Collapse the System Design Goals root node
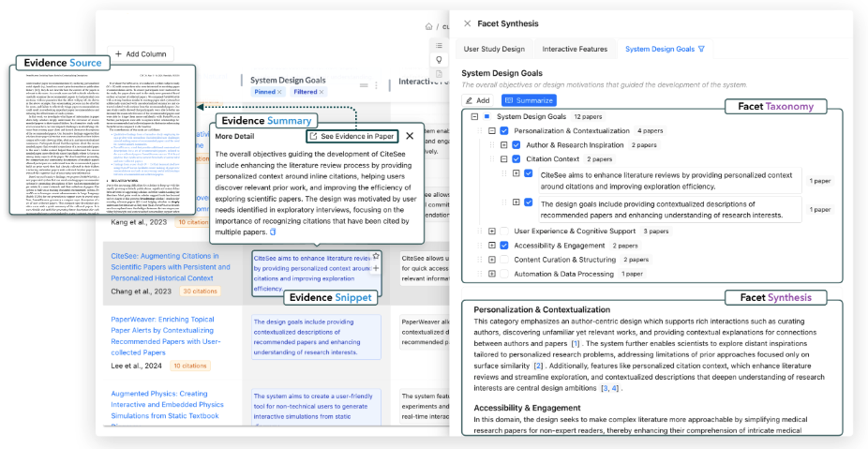This screenshot has width=868, height=449. (474, 117)
